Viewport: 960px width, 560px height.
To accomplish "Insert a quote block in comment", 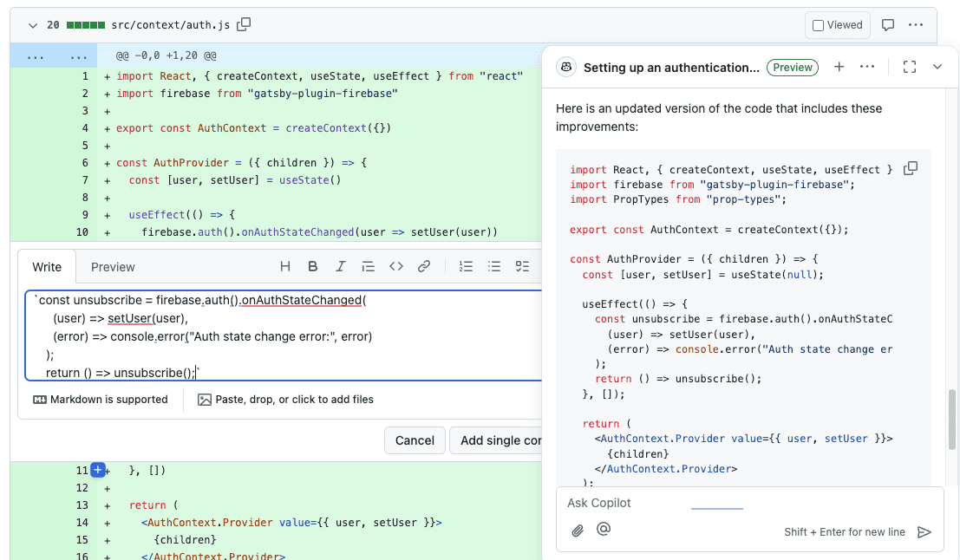I will pyautogui.click(x=368, y=266).
